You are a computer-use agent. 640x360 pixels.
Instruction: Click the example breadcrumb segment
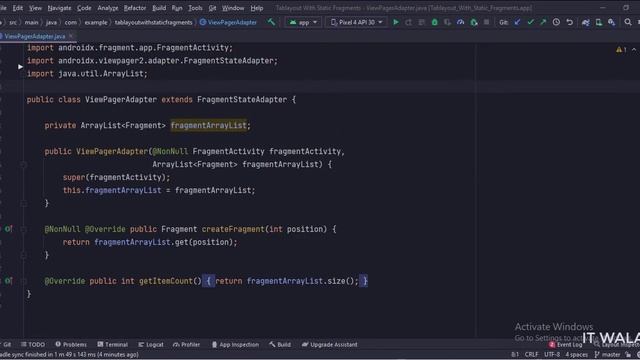96,22
